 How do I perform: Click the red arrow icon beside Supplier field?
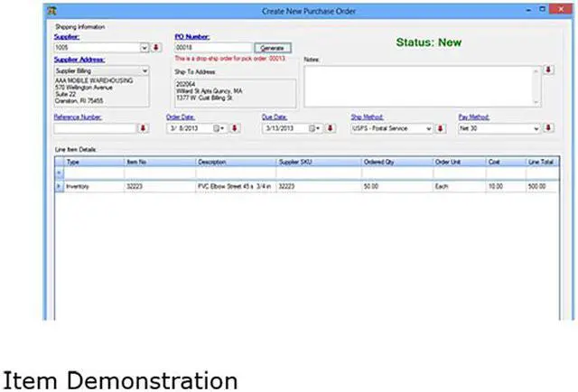click(x=155, y=48)
